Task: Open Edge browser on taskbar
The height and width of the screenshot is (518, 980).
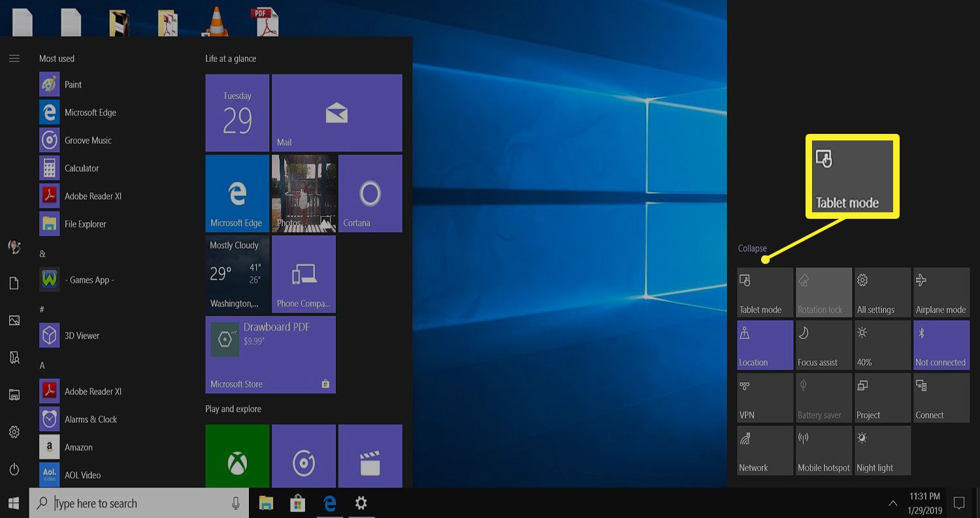Action: pos(330,503)
